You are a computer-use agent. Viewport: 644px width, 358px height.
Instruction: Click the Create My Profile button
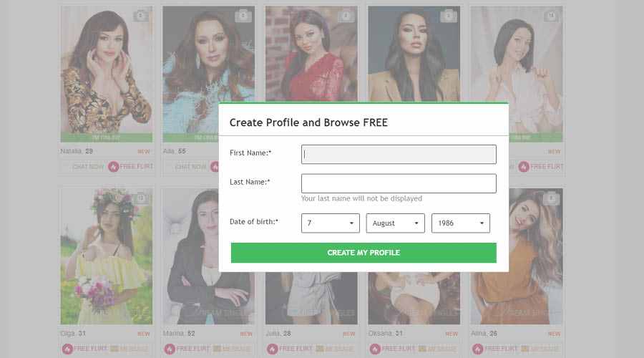click(x=364, y=252)
